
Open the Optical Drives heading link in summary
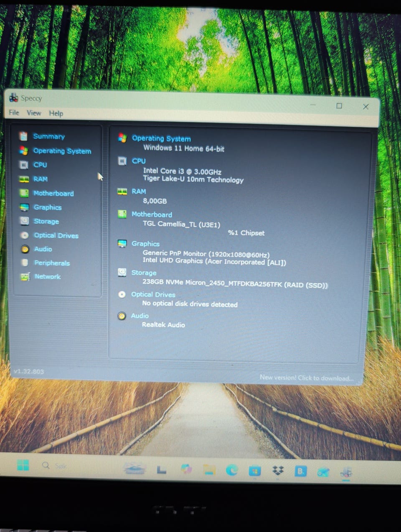153,295
